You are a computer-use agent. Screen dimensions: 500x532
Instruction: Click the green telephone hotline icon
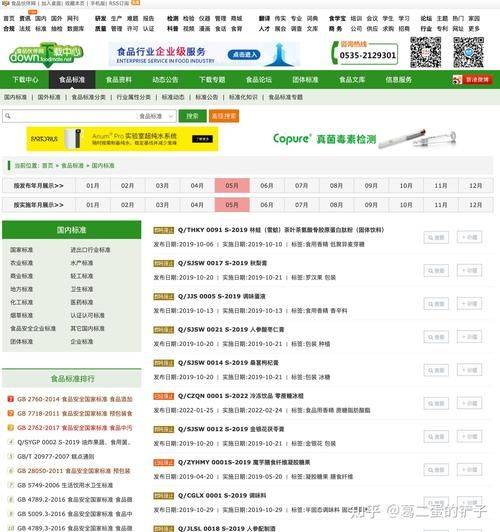(334, 54)
